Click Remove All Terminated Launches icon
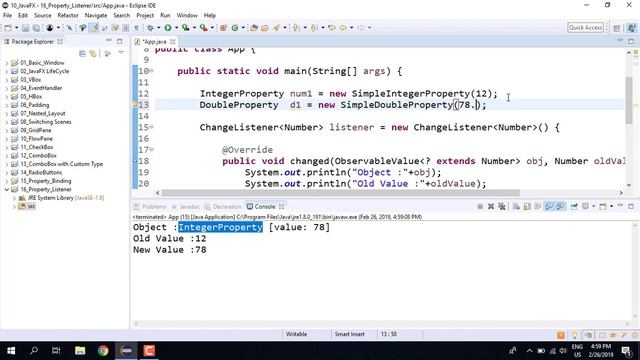The image size is (640, 360). point(502,207)
